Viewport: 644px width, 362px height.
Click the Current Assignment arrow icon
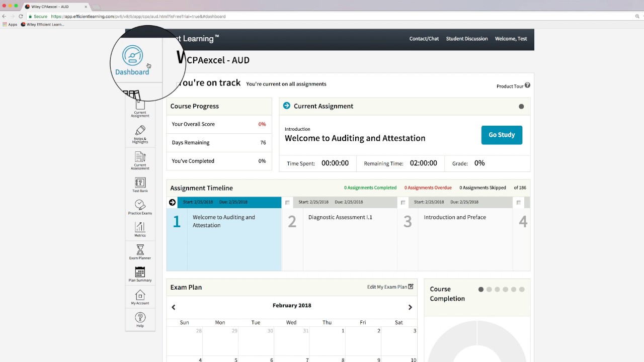[x=287, y=106]
